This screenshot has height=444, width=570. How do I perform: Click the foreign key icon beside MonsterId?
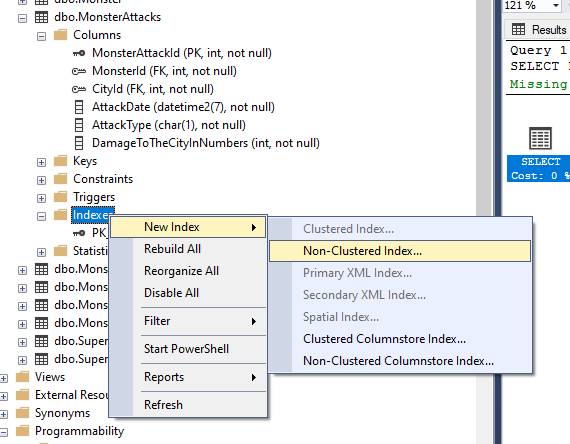click(x=79, y=71)
